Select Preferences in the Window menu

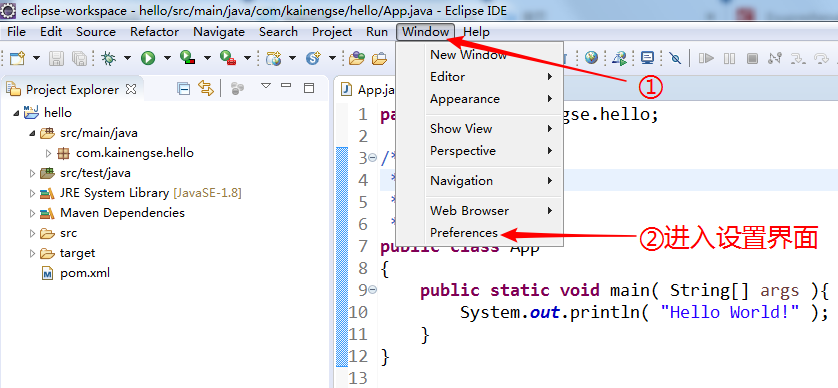pyautogui.click(x=464, y=233)
